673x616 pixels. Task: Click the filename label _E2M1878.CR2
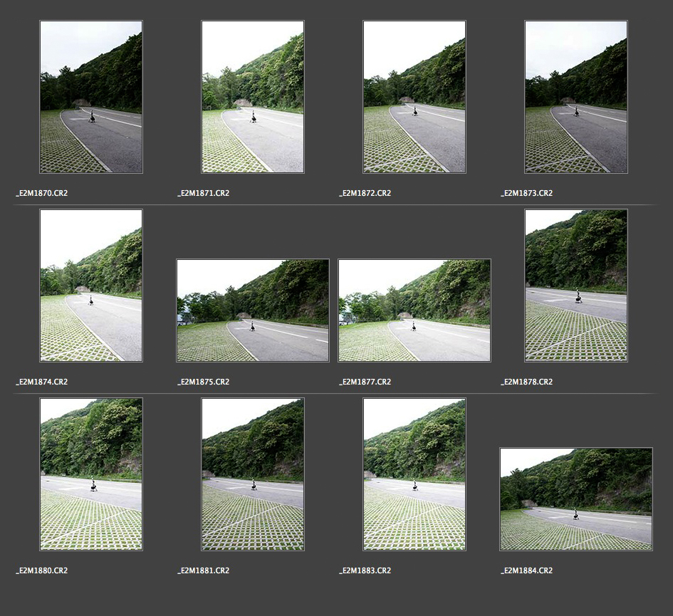point(527,382)
